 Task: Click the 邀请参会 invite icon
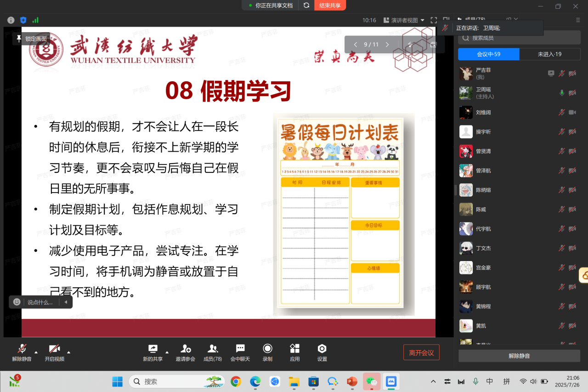(186, 349)
